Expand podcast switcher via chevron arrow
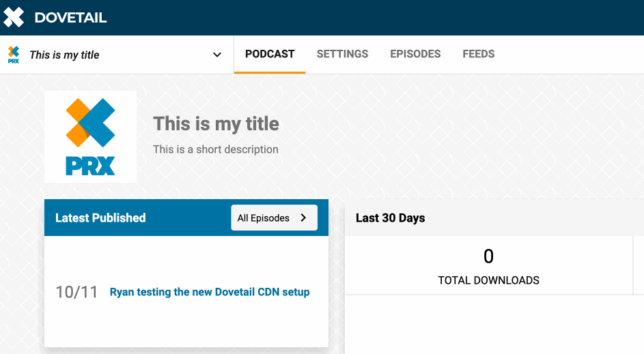This screenshot has width=644, height=354. pos(217,55)
